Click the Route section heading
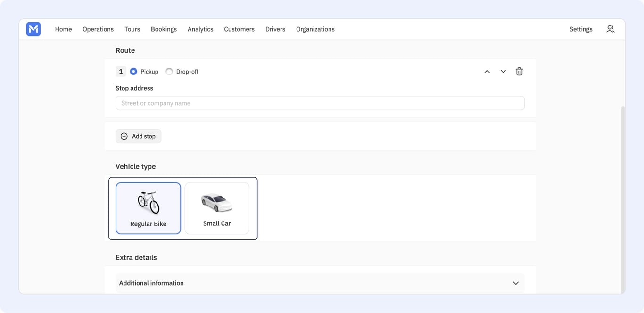The height and width of the screenshot is (313, 644). pyautogui.click(x=125, y=50)
